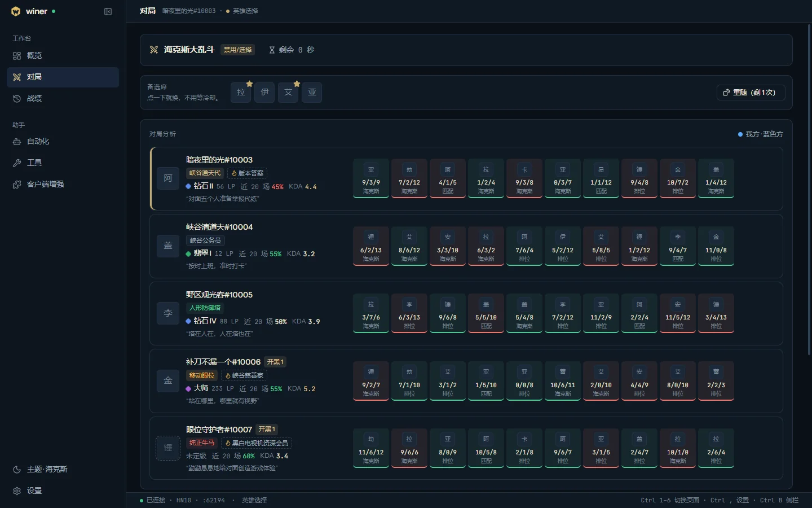Click the 李 champion avatar of 野区观光客#10005
This screenshot has height=508, width=812.
[168, 313]
